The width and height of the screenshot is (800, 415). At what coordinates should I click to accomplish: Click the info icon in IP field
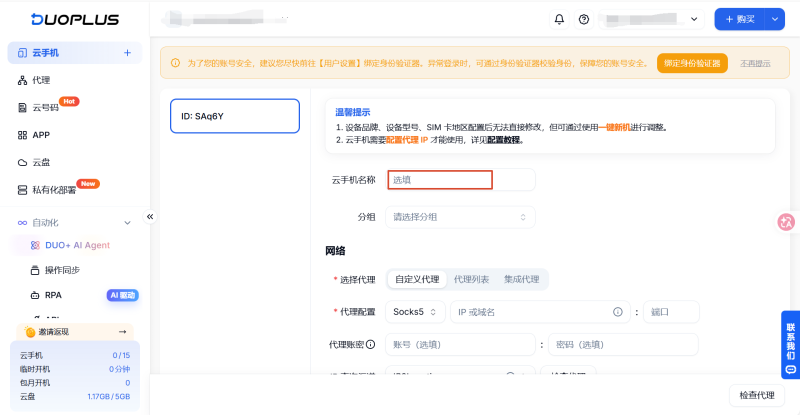617,312
